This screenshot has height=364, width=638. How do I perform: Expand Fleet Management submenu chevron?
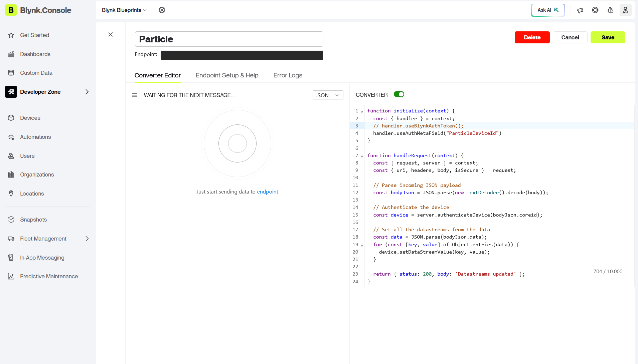click(x=87, y=239)
